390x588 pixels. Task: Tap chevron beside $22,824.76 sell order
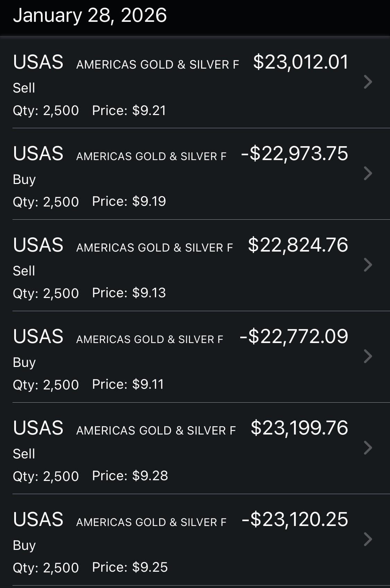368,265
